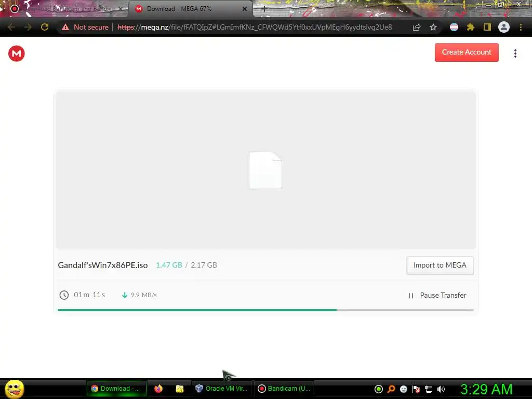Click the Create Account button
532x399 pixels.
click(x=467, y=52)
